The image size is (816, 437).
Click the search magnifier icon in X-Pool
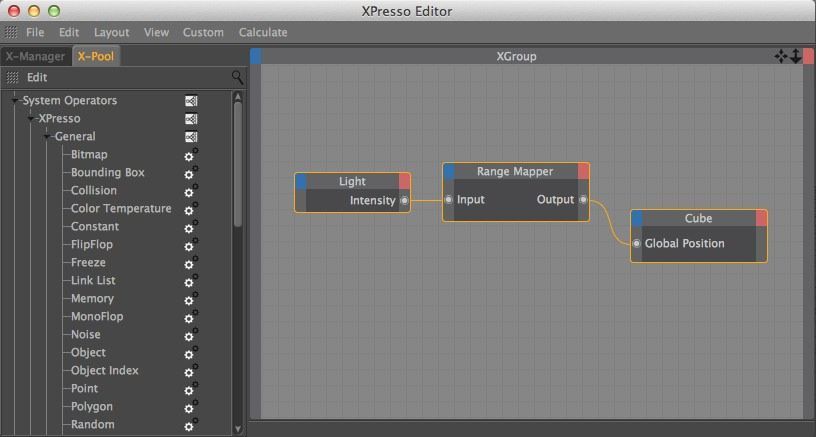(x=237, y=78)
